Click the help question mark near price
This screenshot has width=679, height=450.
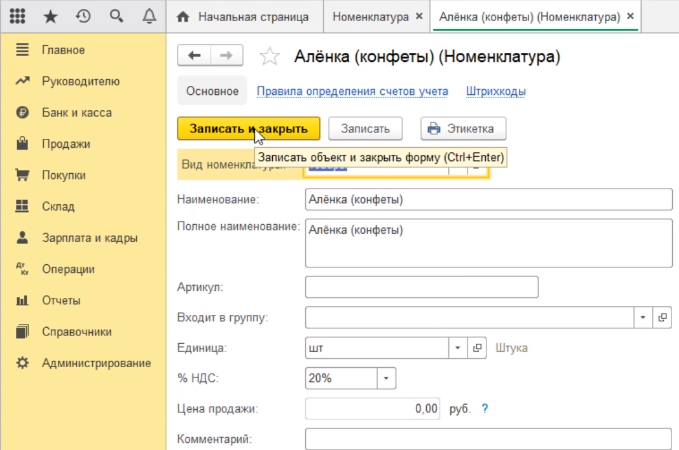coord(485,408)
